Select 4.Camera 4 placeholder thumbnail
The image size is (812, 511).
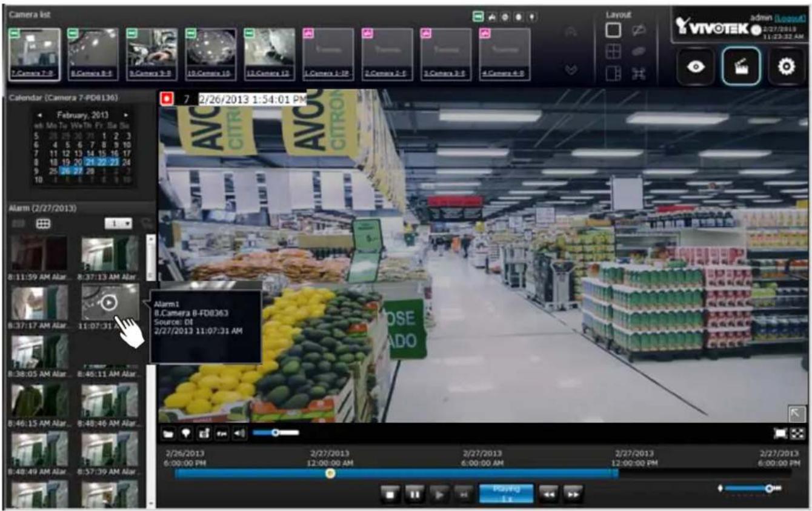coord(505,55)
